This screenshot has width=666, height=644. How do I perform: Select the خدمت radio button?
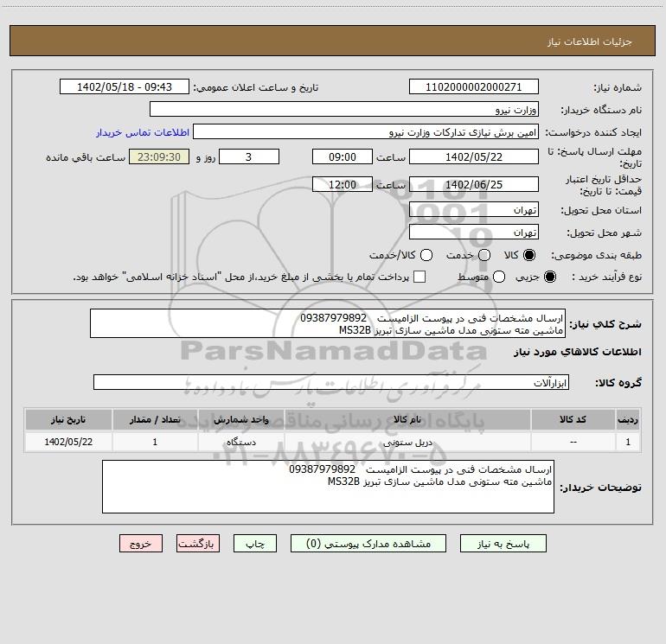click(484, 255)
